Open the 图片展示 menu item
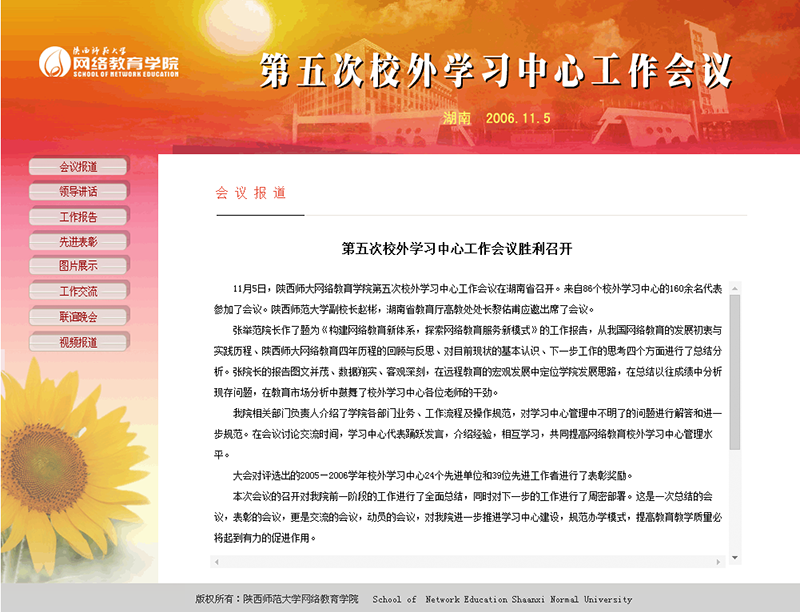The width and height of the screenshot is (800, 612). point(78,266)
